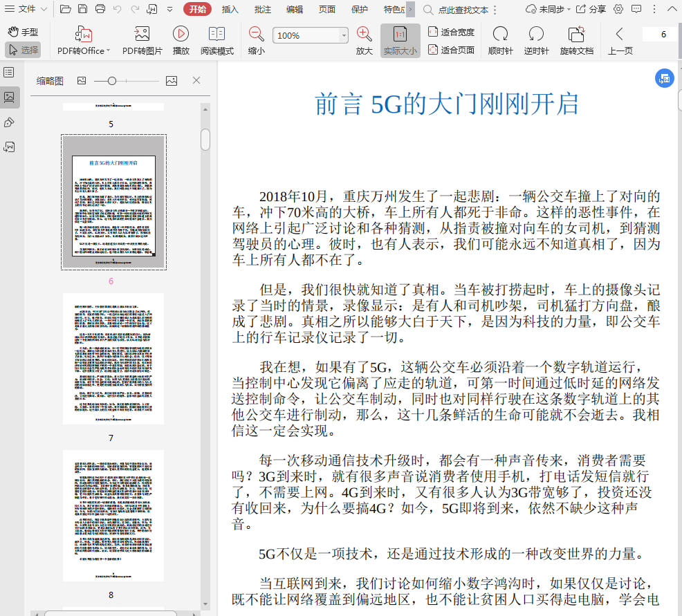Select 适合宽度 fit width option
The width and height of the screenshot is (682, 616).
[451, 32]
